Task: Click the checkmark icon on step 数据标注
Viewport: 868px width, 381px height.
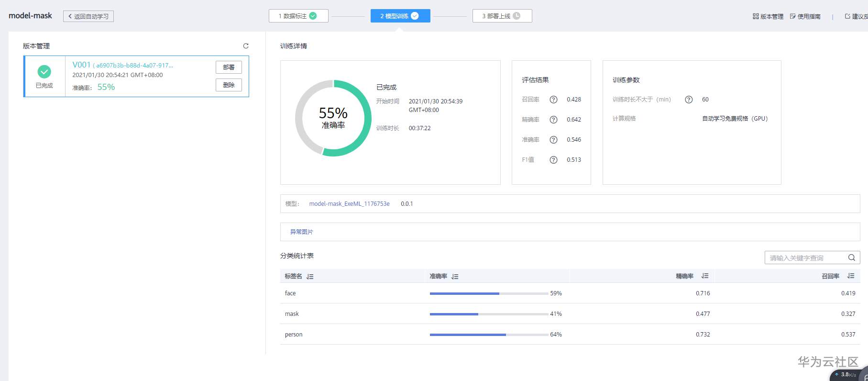Action: (x=313, y=16)
